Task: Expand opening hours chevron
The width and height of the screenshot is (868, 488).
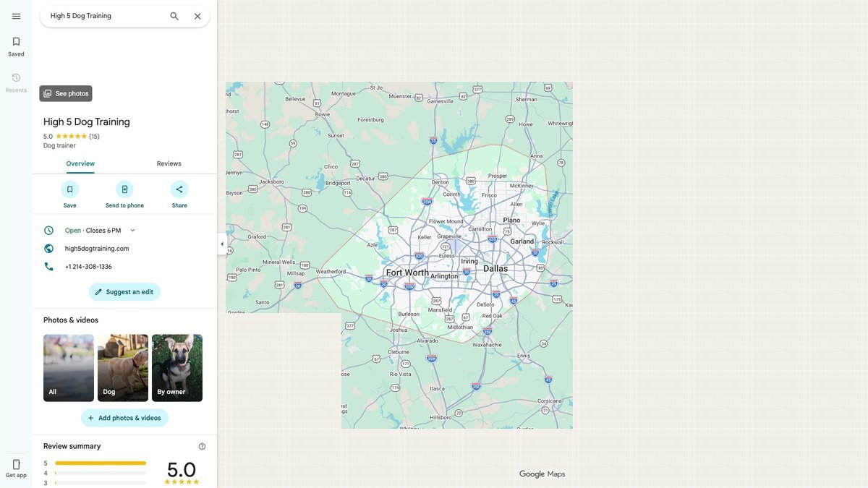Action: point(132,231)
